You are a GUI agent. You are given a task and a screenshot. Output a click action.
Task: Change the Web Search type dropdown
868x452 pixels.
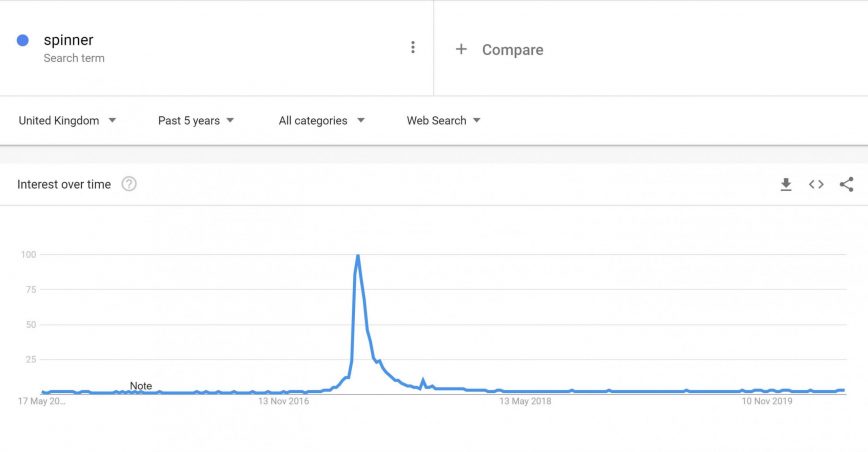click(443, 121)
